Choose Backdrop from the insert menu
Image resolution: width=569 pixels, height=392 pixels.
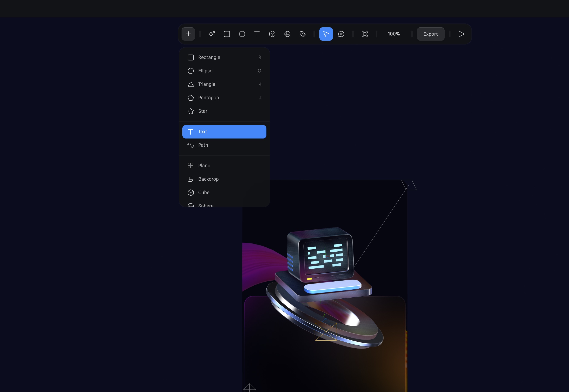(208, 179)
